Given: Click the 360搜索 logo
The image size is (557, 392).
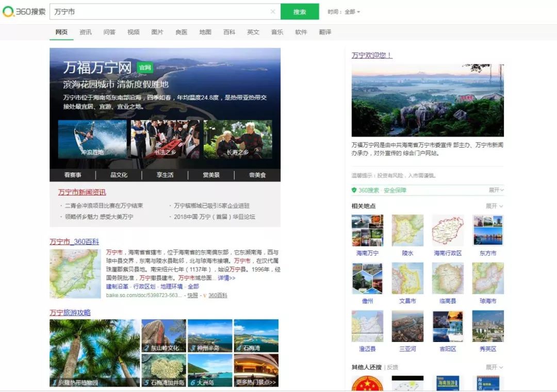Looking at the screenshot, I should [24, 12].
